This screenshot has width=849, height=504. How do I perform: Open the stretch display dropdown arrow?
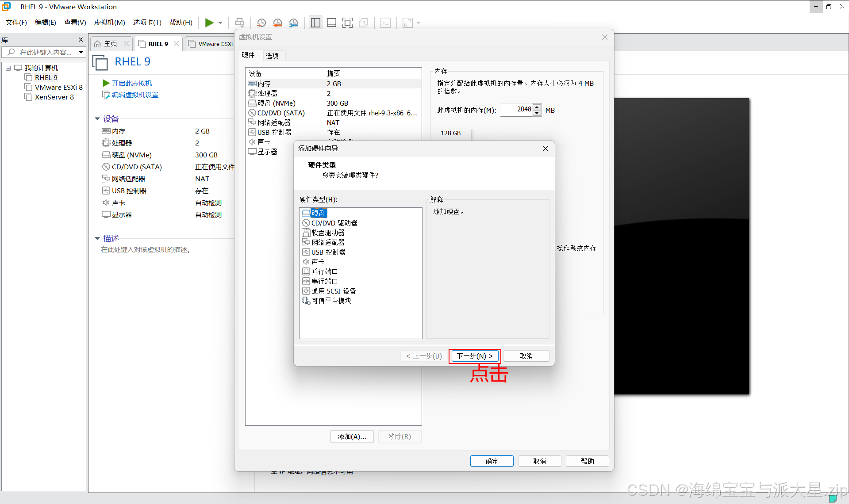419,23
